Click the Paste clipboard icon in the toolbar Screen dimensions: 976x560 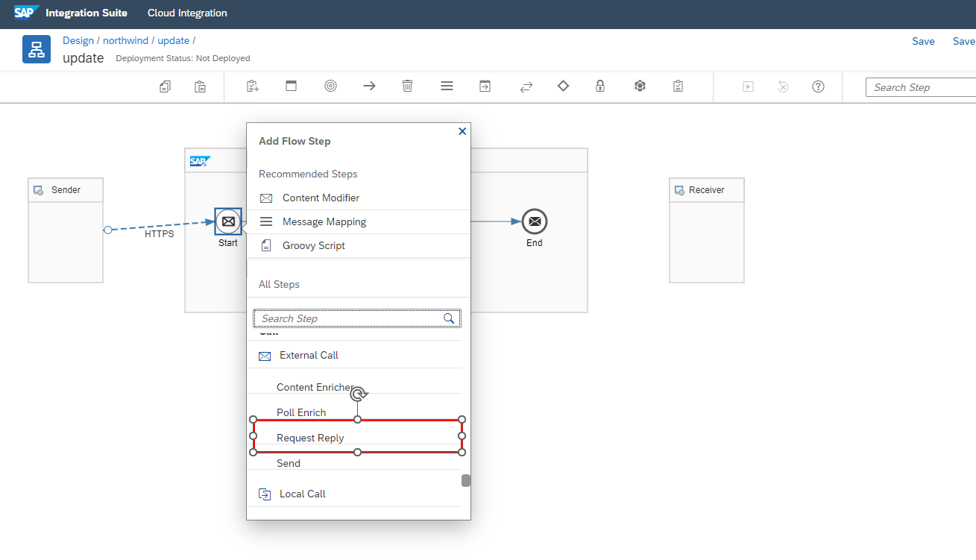(x=201, y=86)
